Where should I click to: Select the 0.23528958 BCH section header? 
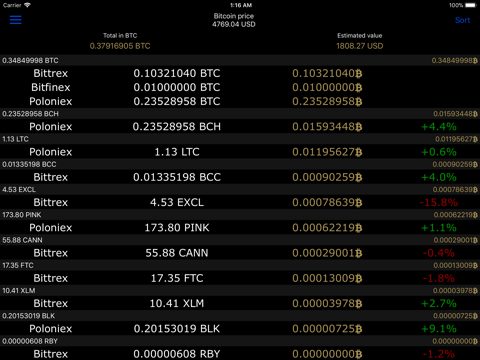click(x=240, y=114)
